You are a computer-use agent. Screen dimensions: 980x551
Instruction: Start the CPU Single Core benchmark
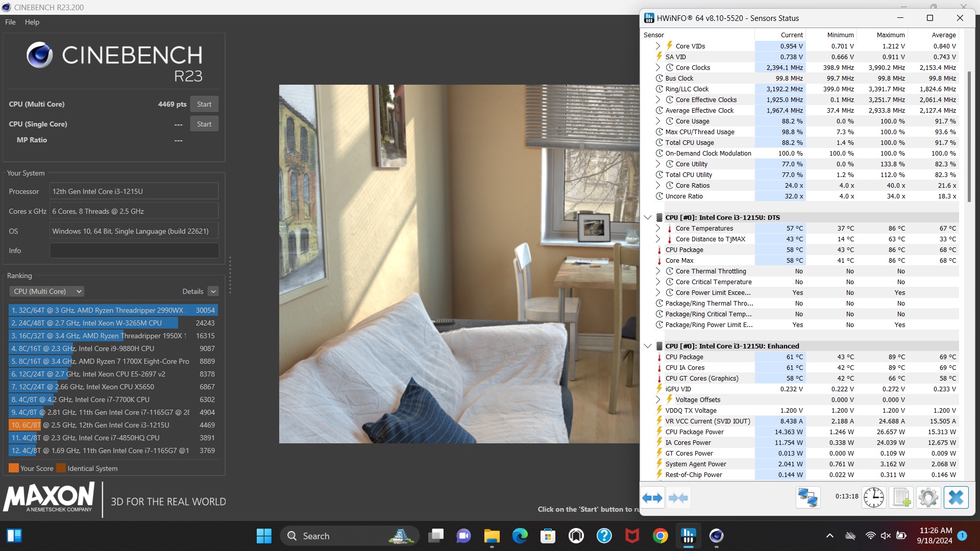pos(204,124)
